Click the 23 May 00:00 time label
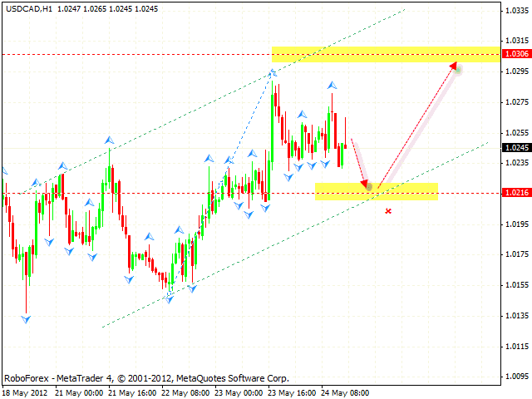Image resolution: width=532 pixels, height=399 pixels. (x=244, y=392)
